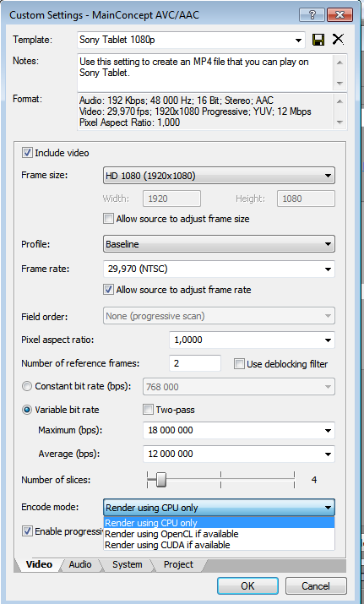Select Variable bit rate radio button
Screen dimensions: 364x604
(26, 410)
